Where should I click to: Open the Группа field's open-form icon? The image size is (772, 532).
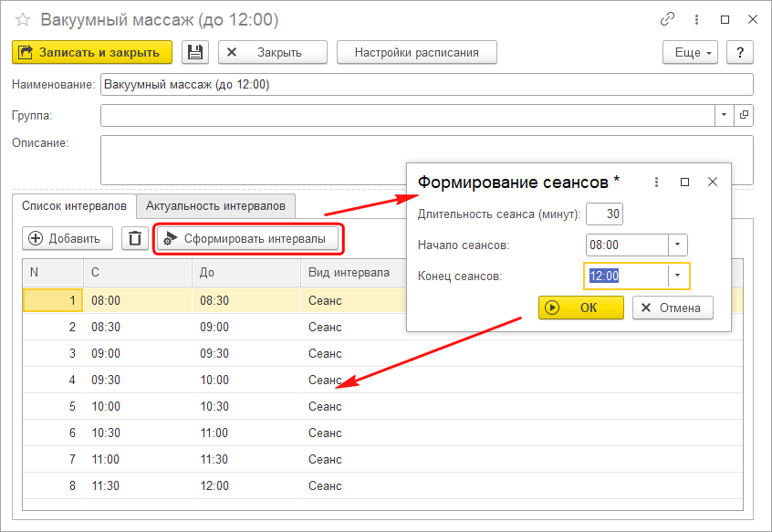[744, 115]
